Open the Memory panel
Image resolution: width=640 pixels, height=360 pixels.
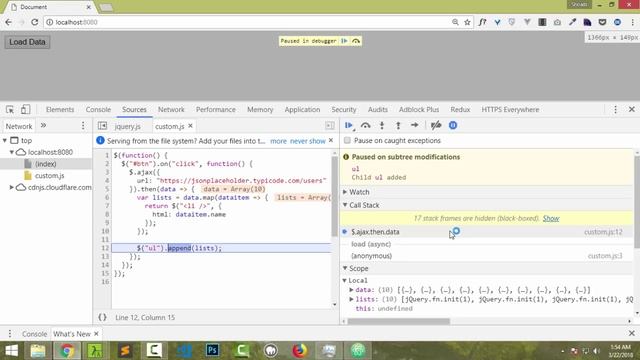260,109
